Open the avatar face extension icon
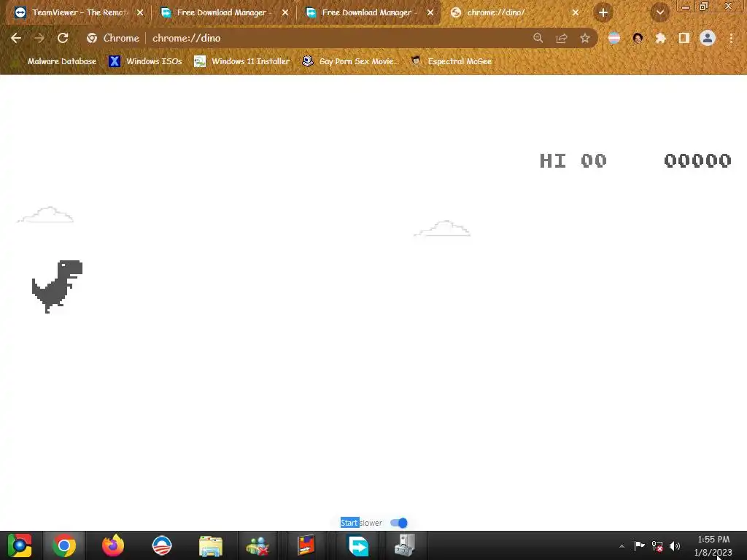The image size is (747, 560). (638, 38)
